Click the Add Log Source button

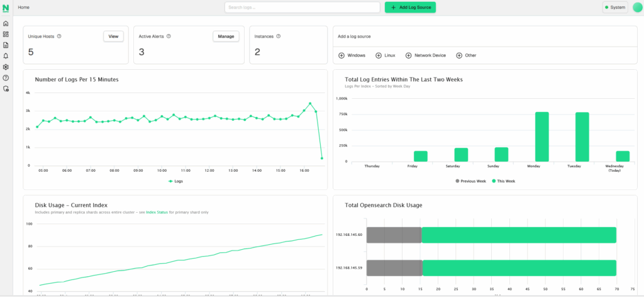[410, 8]
